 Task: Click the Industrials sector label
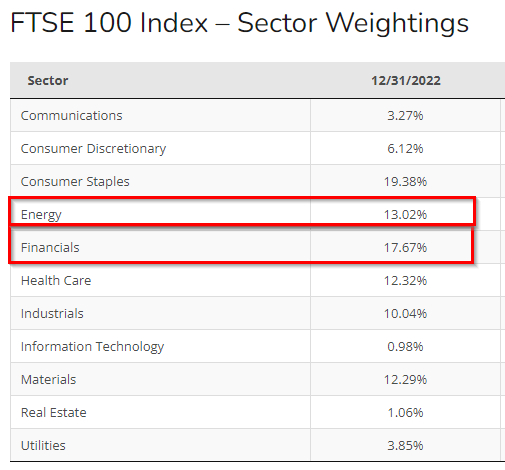52,313
